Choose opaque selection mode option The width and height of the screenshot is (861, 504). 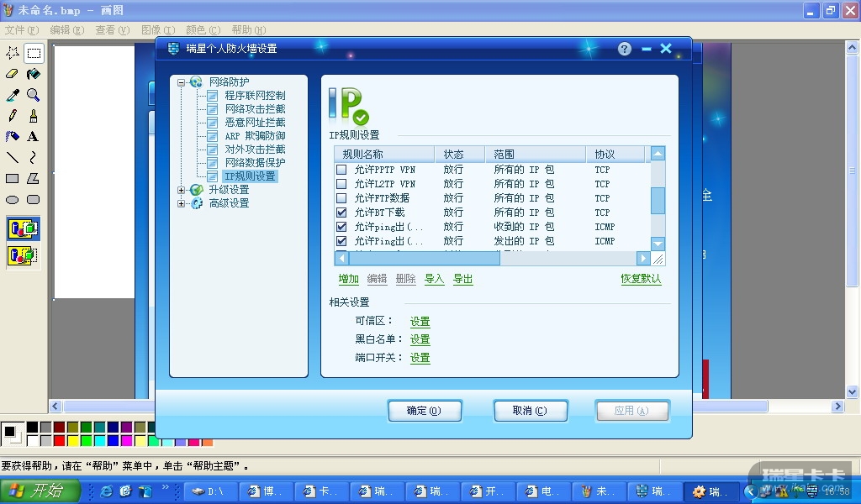(23, 228)
